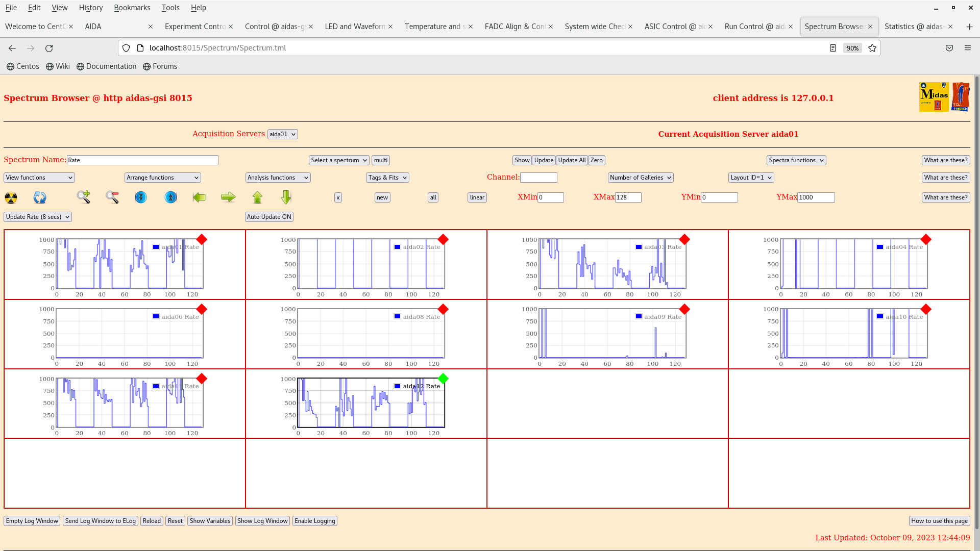This screenshot has height=551, width=980.
Task: Click the green diamond on aida12 Rate
Action: coord(443,379)
